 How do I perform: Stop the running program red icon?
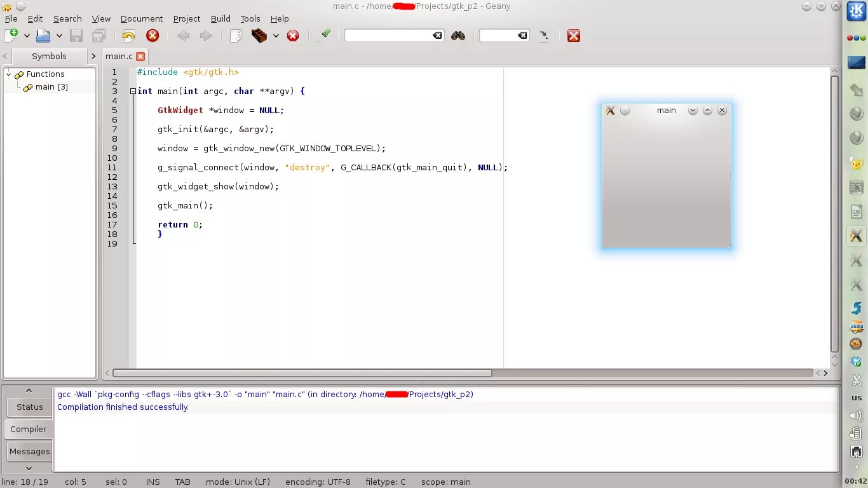point(293,36)
